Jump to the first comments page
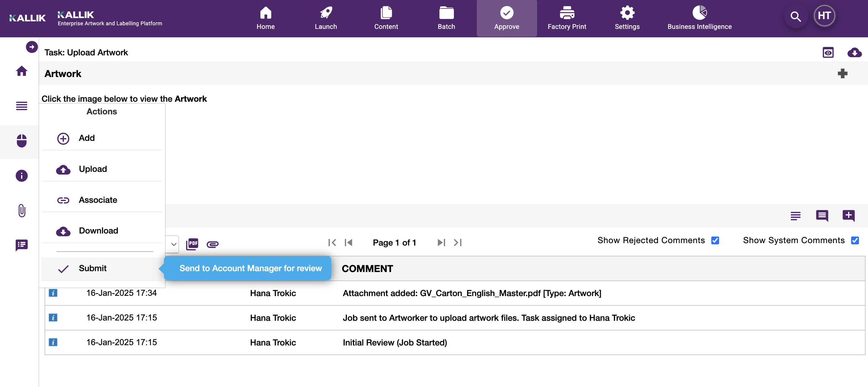The image size is (868, 387). click(x=332, y=243)
